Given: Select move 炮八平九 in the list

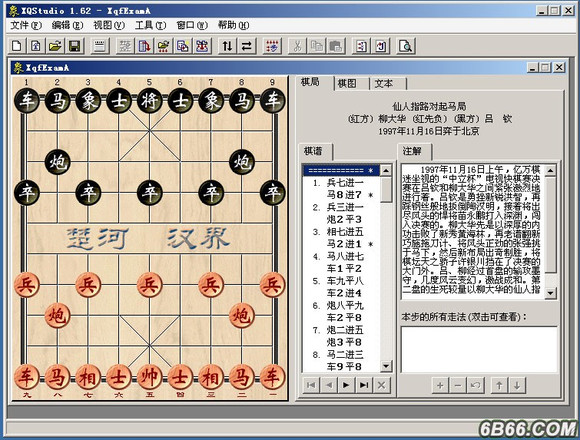Looking at the screenshot, I should pos(345,305).
